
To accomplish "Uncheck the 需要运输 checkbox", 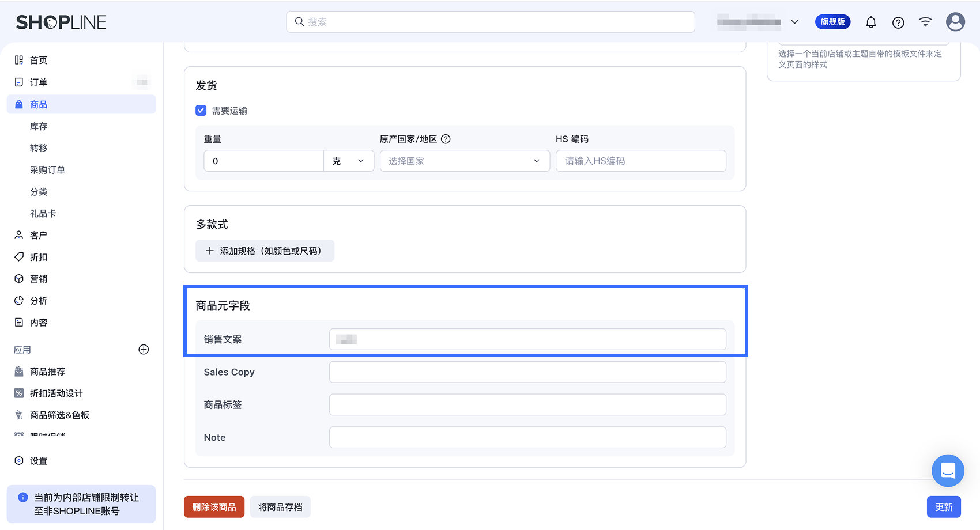I will [x=201, y=111].
